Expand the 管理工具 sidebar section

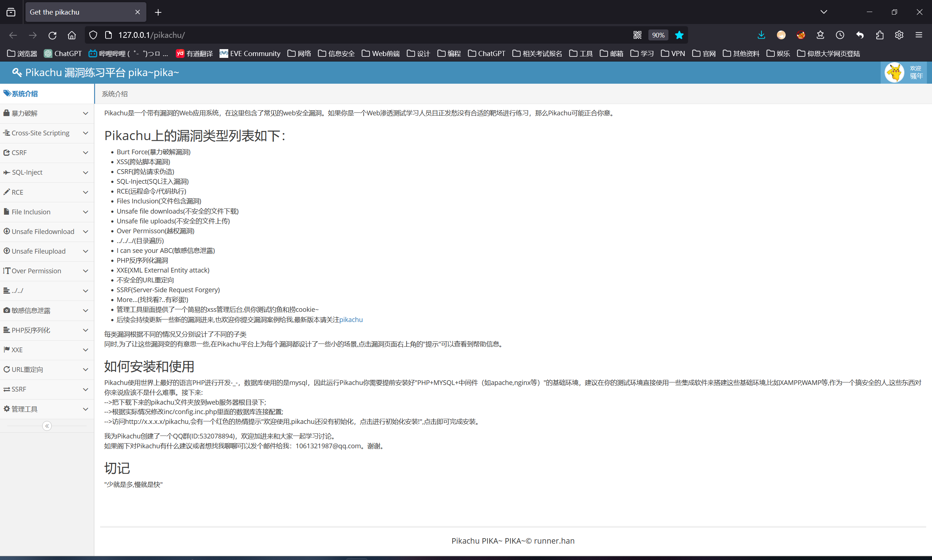coord(47,409)
